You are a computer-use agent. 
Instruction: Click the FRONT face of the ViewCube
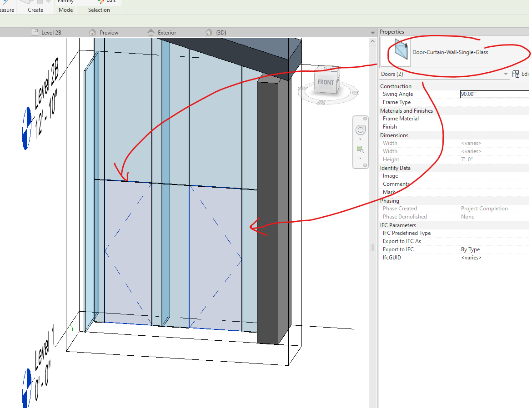pyautogui.click(x=326, y=82)
